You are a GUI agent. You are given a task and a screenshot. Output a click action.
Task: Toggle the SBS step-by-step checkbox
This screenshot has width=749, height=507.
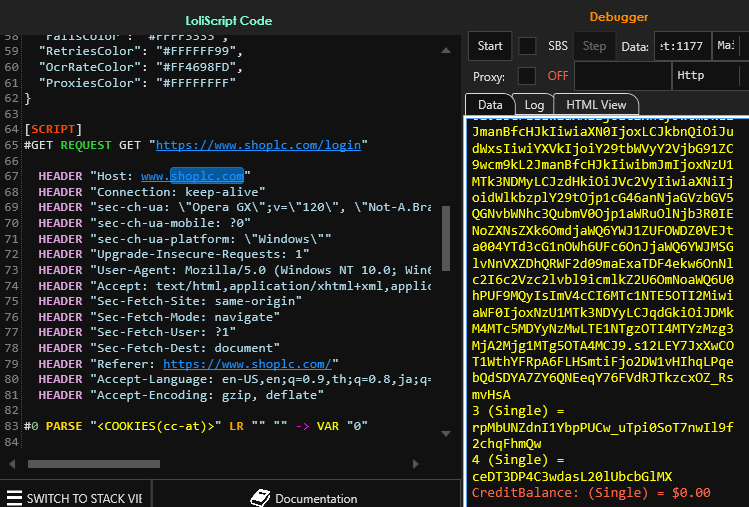527,46
